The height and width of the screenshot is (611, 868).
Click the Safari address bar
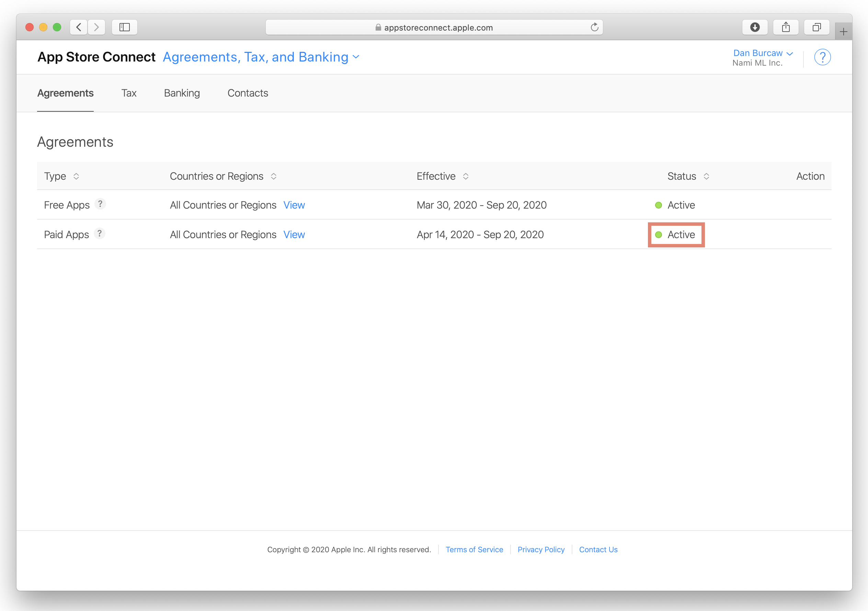tap(434, 27)
